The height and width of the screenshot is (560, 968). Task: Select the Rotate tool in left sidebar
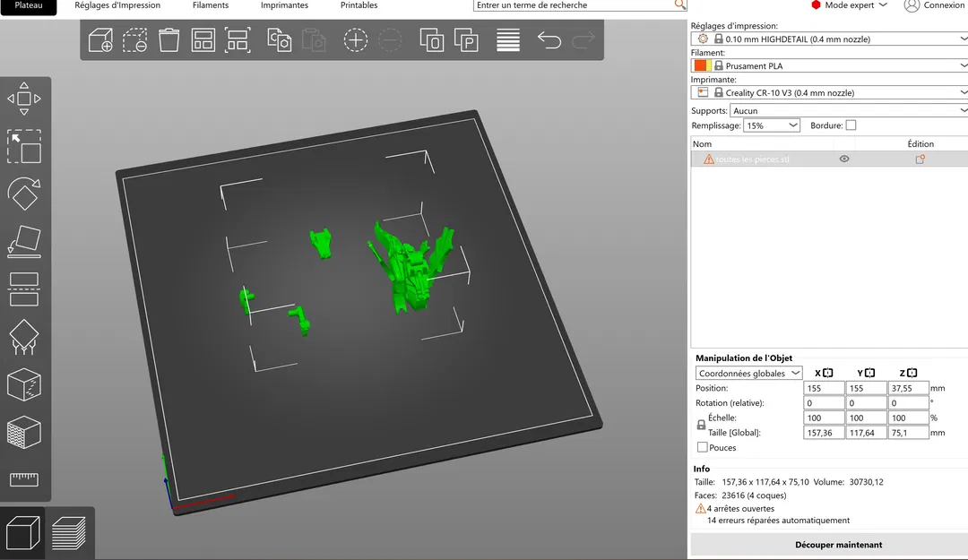point(24,194)
